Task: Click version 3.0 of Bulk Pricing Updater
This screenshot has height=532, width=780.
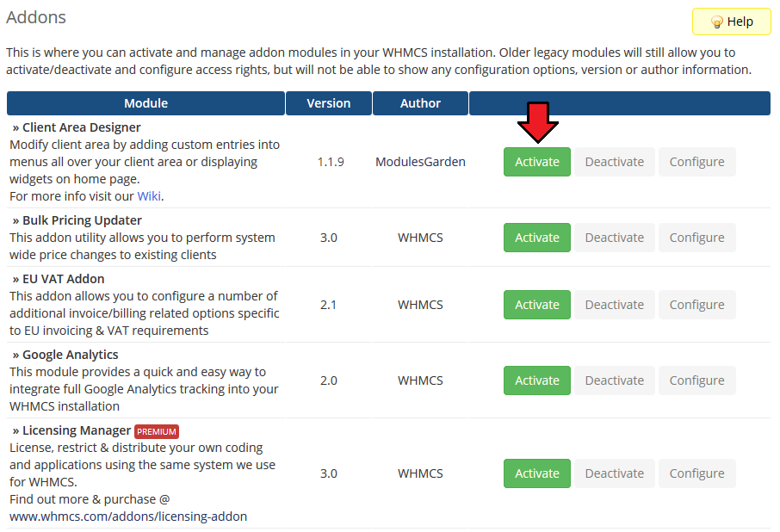Action: 328,238
